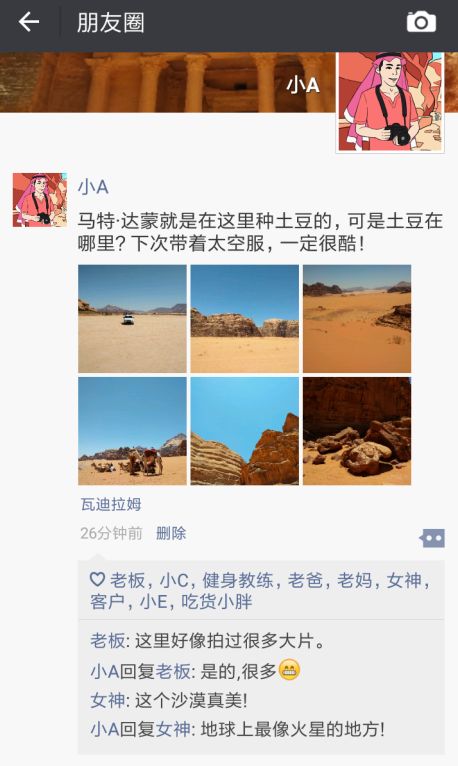View the photo with the white jeep
This screenshot has width=458, height=766.
[x=132, y=319]
